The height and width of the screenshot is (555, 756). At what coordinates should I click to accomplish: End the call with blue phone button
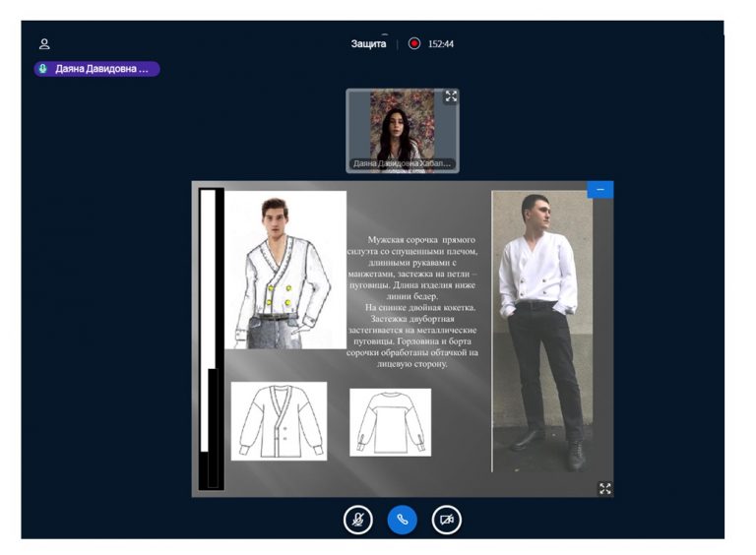click(x=402, y=520)
